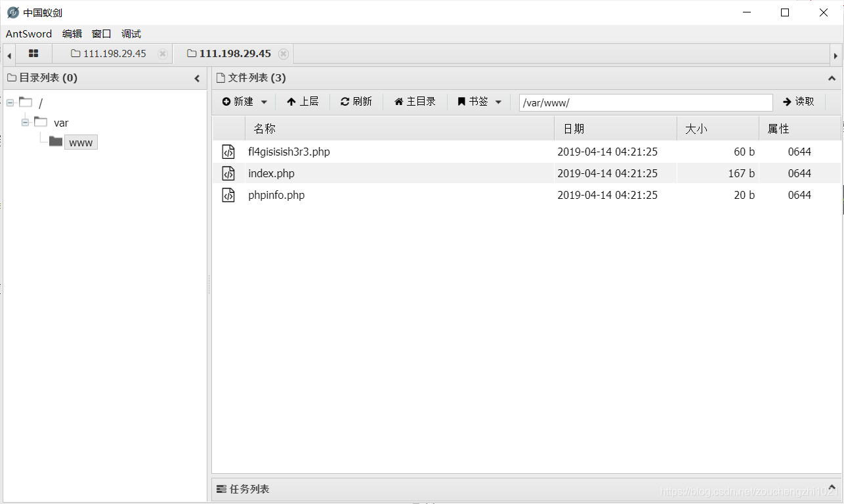Jump to home directory with 主目录
The height and width of the screenshot is (504, 844).
click(415, 102)
